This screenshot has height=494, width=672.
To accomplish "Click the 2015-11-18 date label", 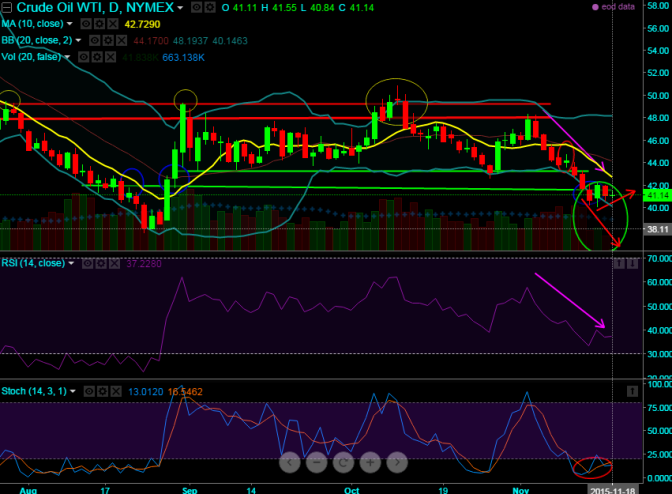I will pos(613,490).
